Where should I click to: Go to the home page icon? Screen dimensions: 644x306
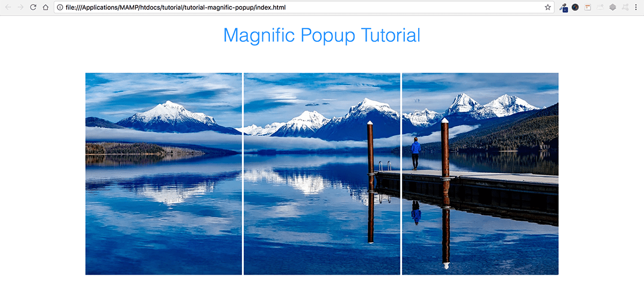[x=46, y=8]
